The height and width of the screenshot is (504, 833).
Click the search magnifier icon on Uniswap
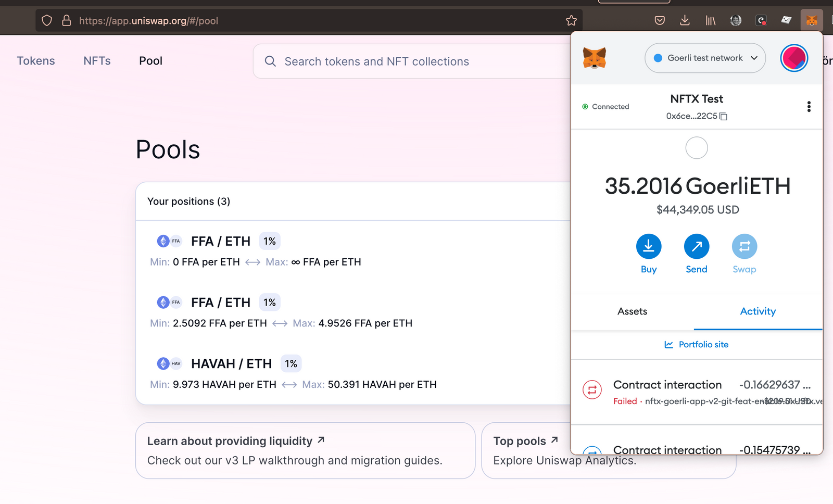point(270,61)
